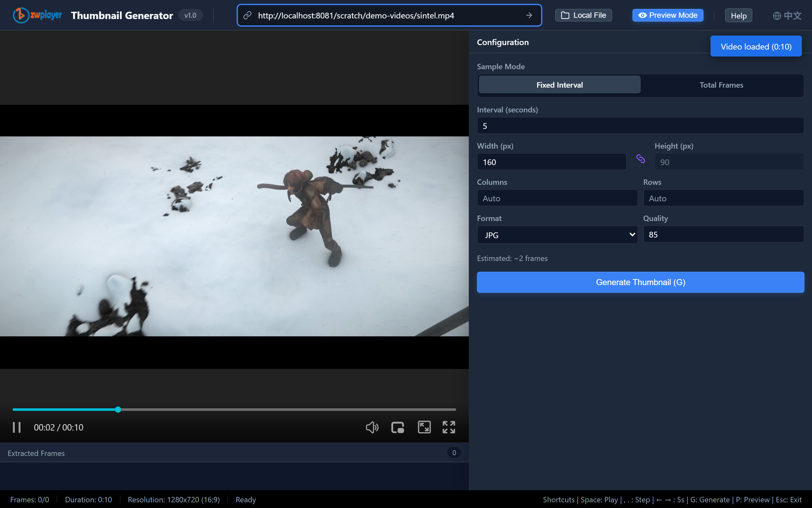Image resolution: width=812 pixels, height=508 pixels.
Task: Select Fixed Interval sample mode
Action: 559,85
